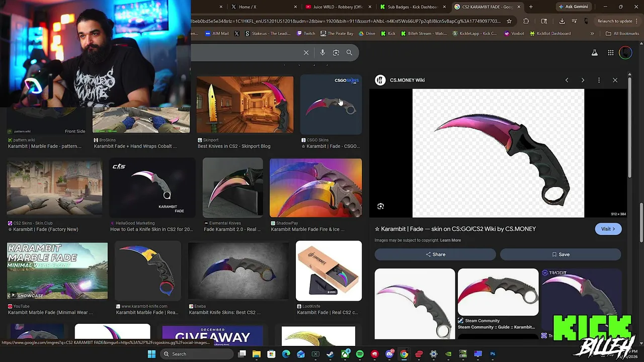Open BroSkins Karambit Fade Hand Wraps thumbnail

point(141,120)
